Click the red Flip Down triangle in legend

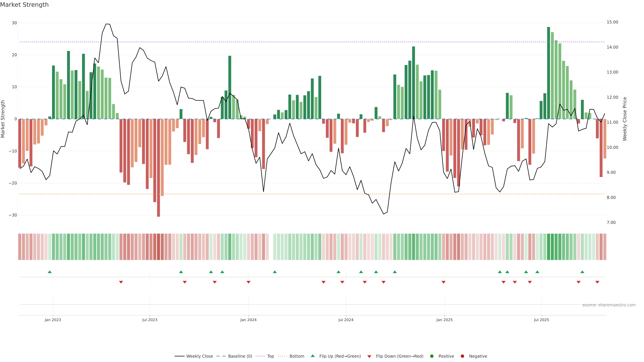(x=369, y=356)
